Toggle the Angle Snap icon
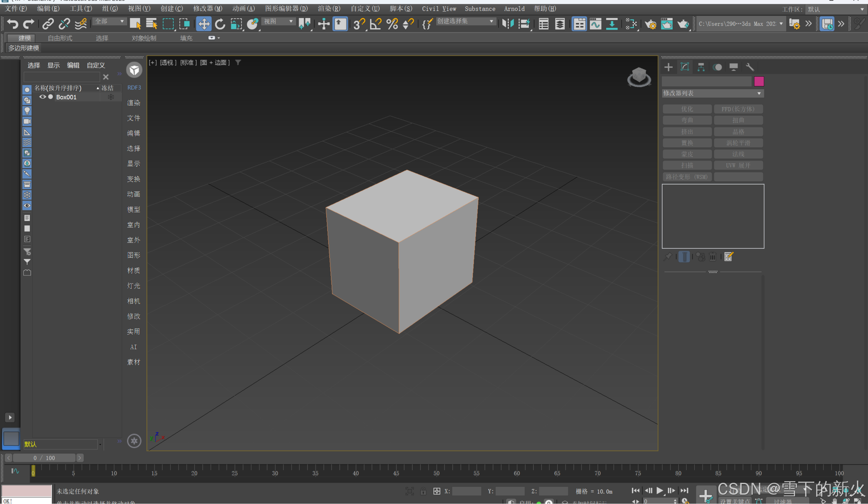Screen dimensions: 868x504 [375, 24]
